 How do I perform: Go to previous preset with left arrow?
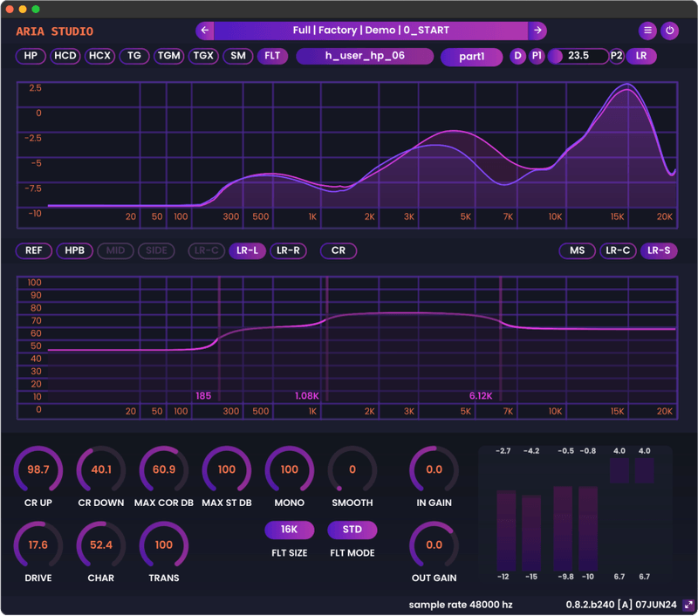click(x=205, y=31)
